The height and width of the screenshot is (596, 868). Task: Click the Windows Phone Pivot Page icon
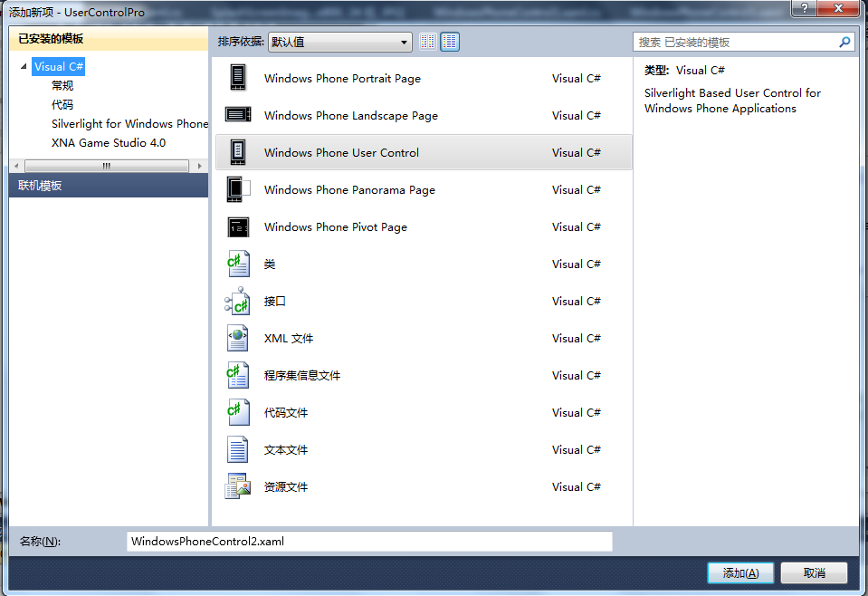238,227
